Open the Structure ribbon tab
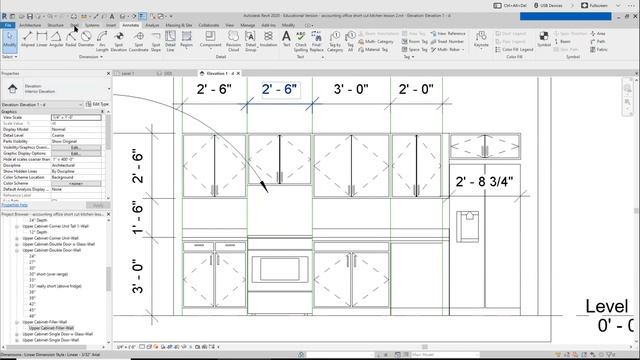Image resolution: width=640 pixels, height=360 pixels. (55, 25)
